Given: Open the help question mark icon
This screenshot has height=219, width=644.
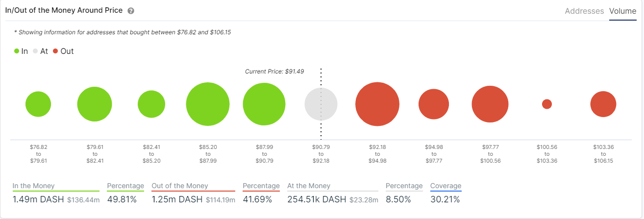Looking at the screenshot, I should 131,11.
